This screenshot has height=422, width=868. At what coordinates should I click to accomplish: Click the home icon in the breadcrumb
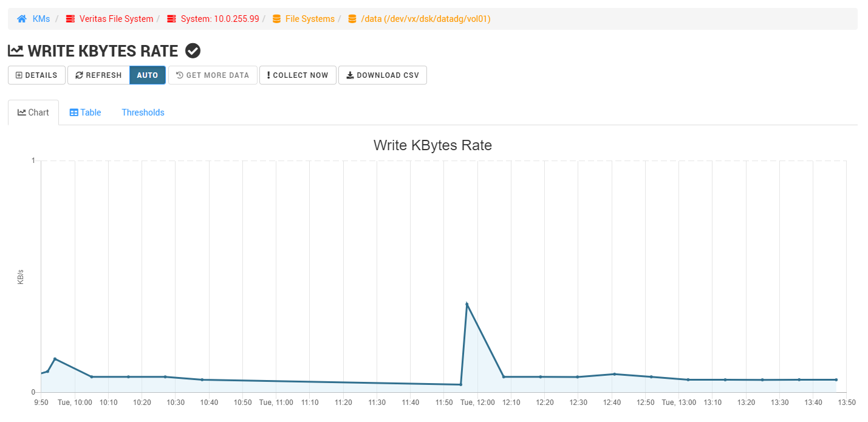[x=22, y=18]
